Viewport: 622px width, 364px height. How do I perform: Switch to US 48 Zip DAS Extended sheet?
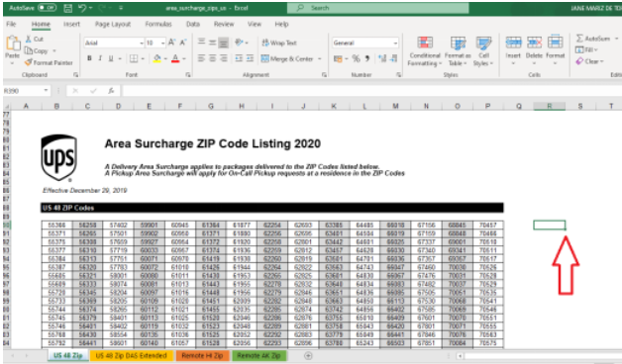(x=132, y=355)
